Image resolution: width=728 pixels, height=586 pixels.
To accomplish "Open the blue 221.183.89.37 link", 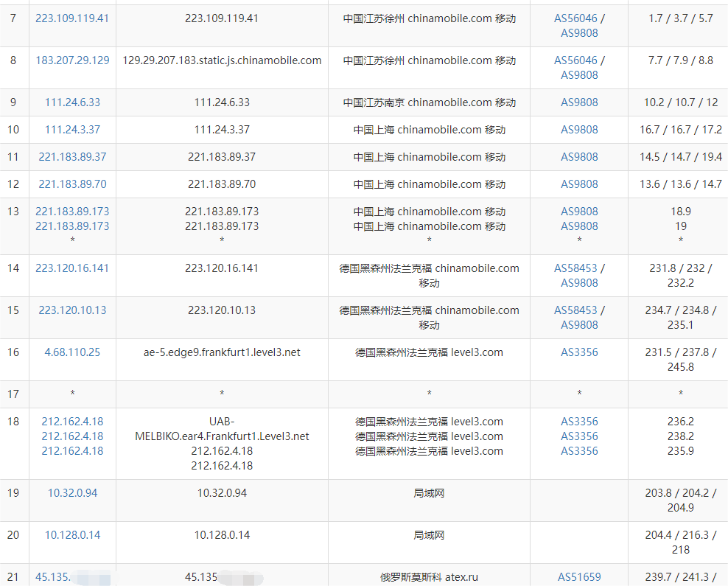I will pyautogui.click(x=72, y=157).
